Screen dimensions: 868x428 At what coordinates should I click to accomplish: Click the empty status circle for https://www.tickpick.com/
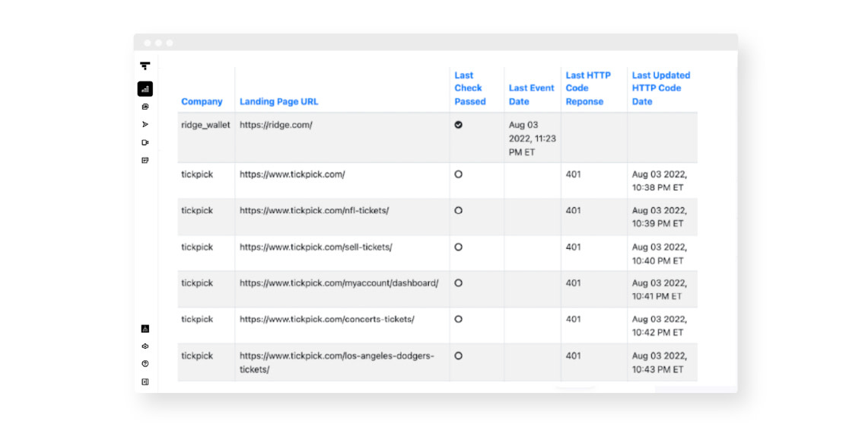pyautogui.click(x=459, y=174)
